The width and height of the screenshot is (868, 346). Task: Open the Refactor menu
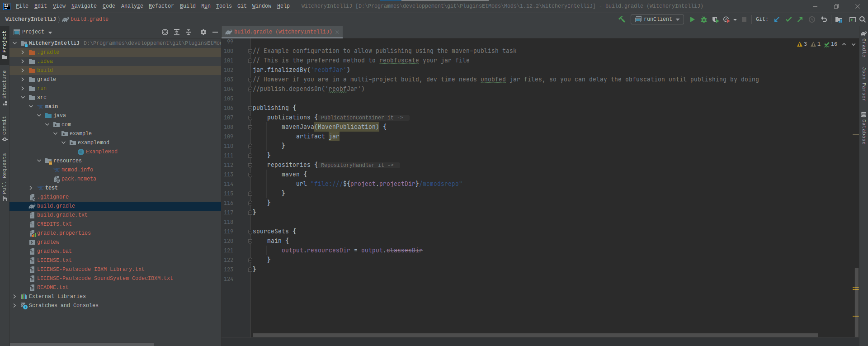click(161, 6)
